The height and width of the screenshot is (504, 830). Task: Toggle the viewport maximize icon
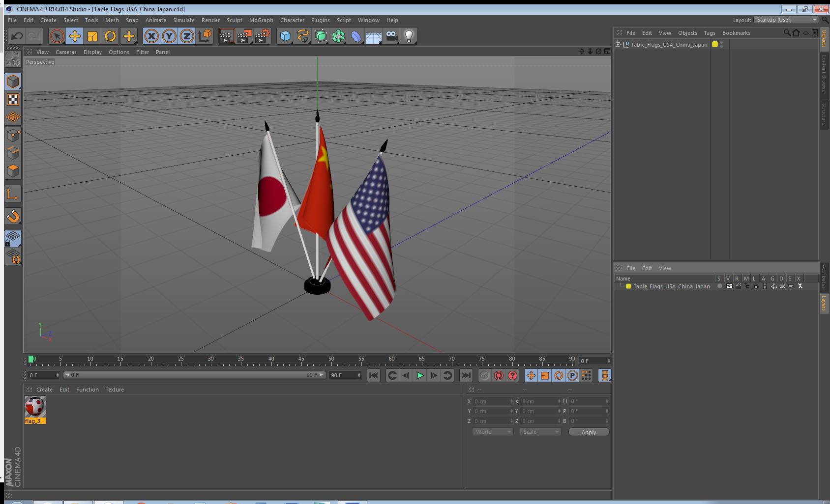point(607,52)
